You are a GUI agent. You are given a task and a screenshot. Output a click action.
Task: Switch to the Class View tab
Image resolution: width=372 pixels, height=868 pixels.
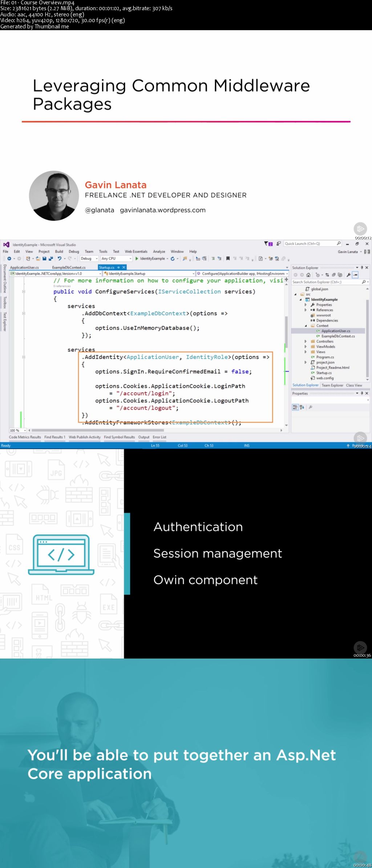pyautogui.click(x=354, y=385)
